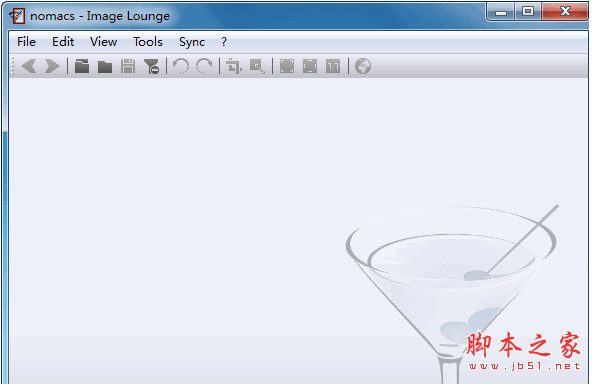Rotate image counter-clockwise
The height and width of the screenshot is (384, 592).
(181, 66)
